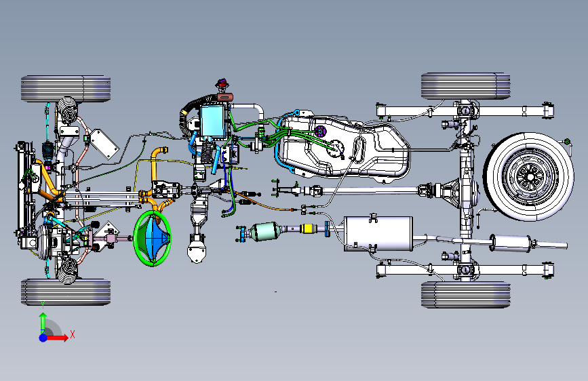Pick the red-brown cylindrical canister

click(x=225, y=98)
